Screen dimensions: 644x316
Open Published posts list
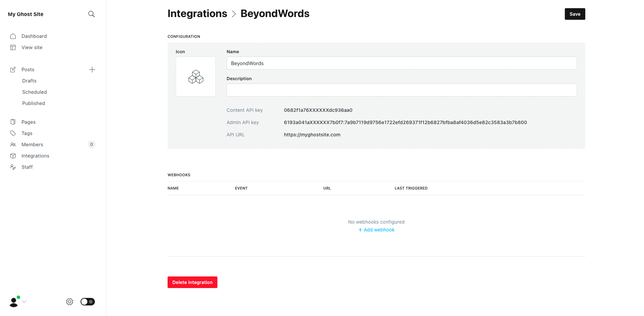pos(33,103)
